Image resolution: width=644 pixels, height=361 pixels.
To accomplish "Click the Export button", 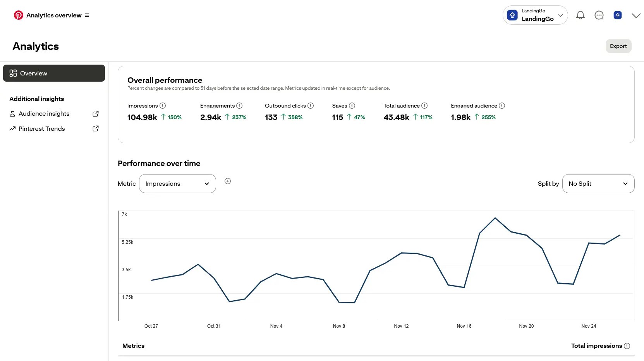I will point(618,46).
